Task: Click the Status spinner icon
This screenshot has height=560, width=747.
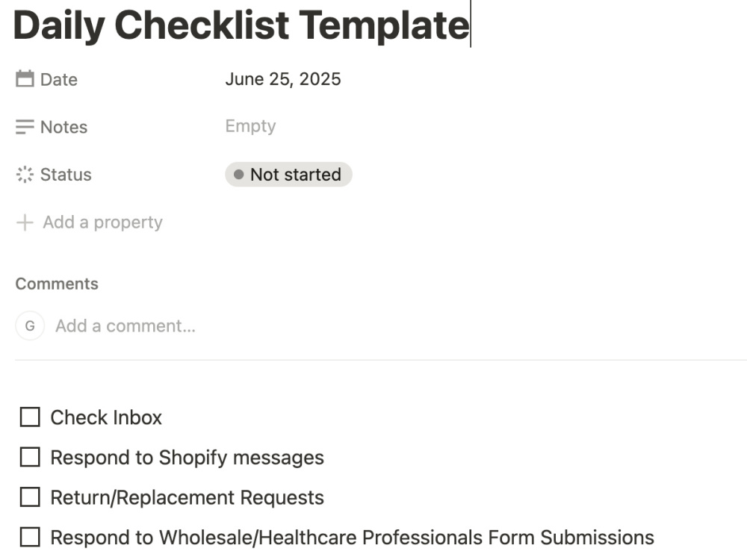Action: pyautogui.click(x=25, y=175)
